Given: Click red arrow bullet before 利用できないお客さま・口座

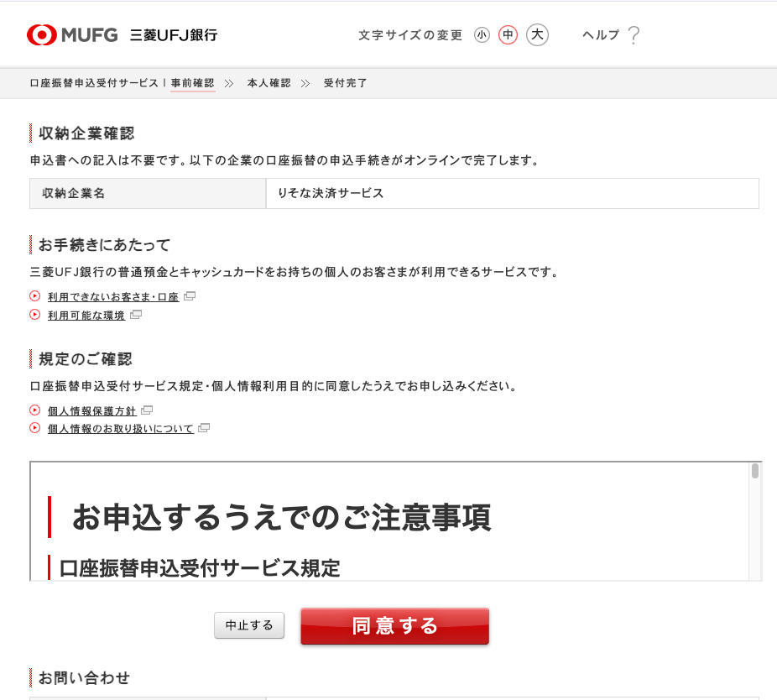Looking at the screenshot, I should [34, 295].
